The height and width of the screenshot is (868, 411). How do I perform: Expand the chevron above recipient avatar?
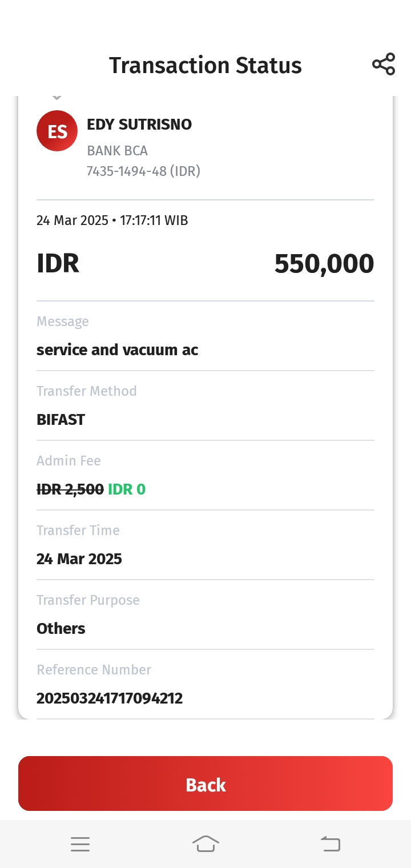[57, 98]
